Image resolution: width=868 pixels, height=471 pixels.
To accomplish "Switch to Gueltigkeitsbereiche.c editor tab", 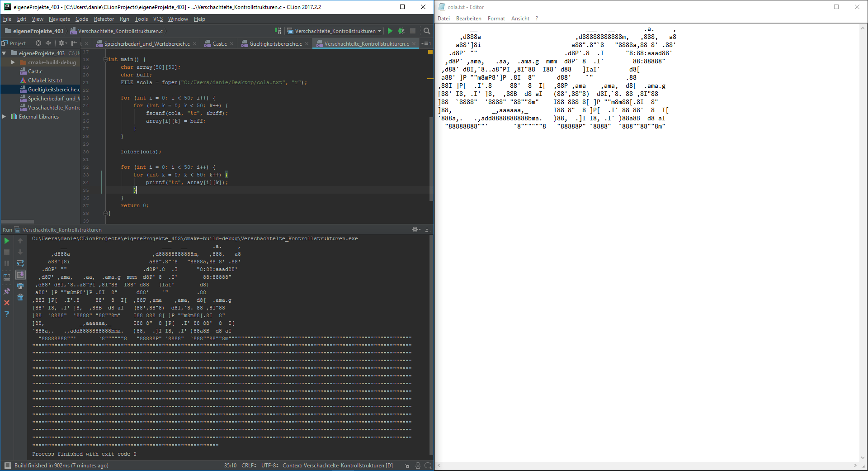I will click(275, 43).
